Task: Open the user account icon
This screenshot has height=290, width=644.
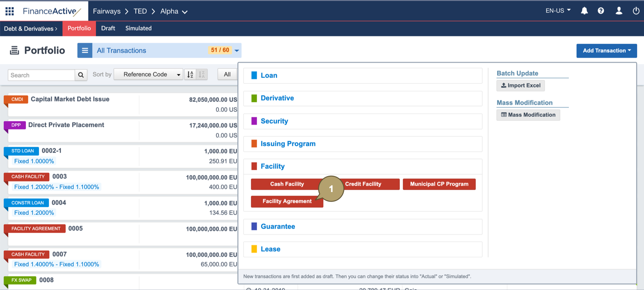Action: click(x=619, y=11)
